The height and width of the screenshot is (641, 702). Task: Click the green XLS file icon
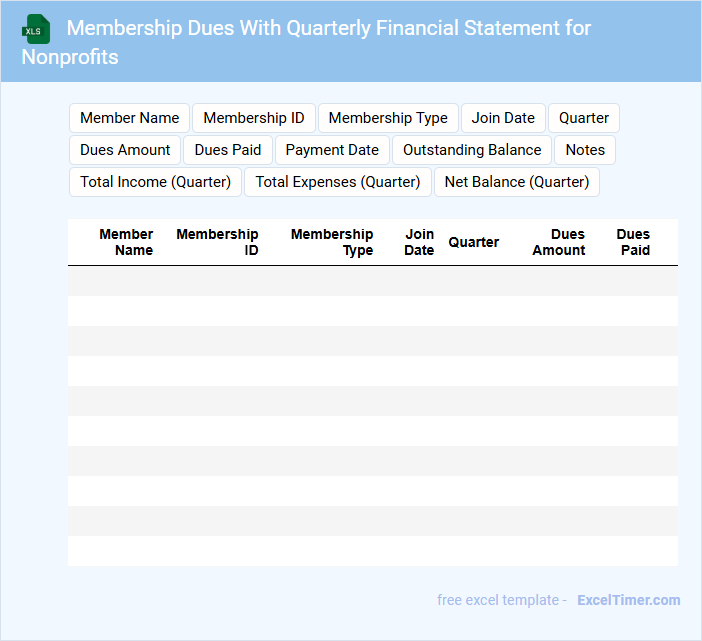point(36,29)
